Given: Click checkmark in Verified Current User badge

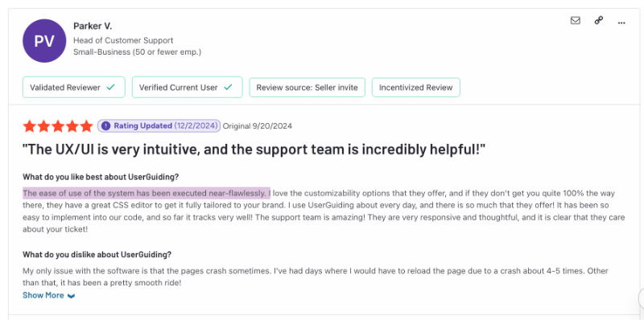Looking at the screenshot, I should tap(228, 88).
